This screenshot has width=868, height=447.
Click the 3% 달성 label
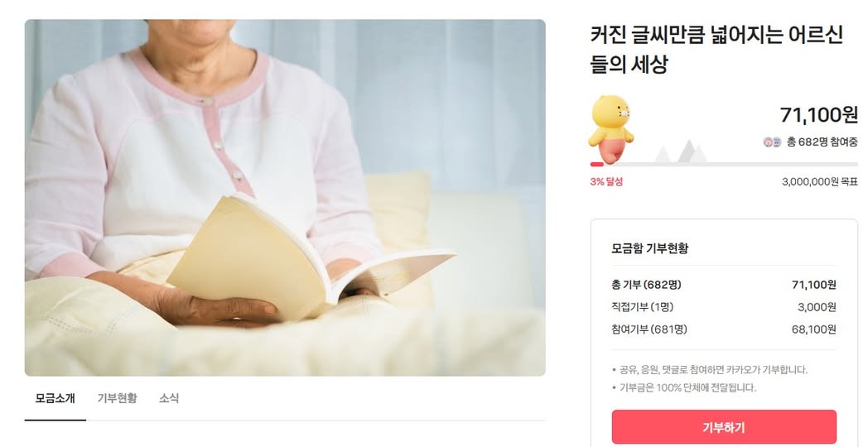(606, 181)
